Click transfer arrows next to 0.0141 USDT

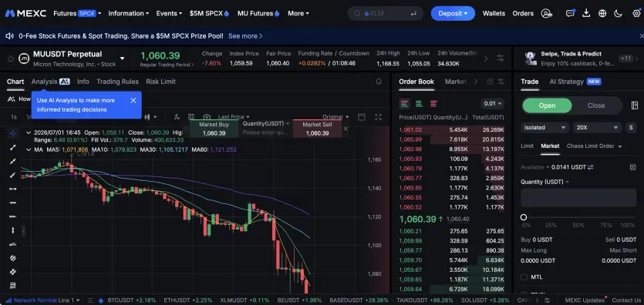click(591, 167)
